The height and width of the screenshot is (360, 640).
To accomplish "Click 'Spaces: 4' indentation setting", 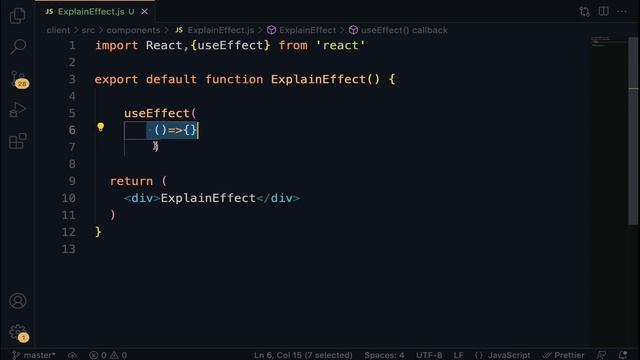I will [x=384, y=355].
